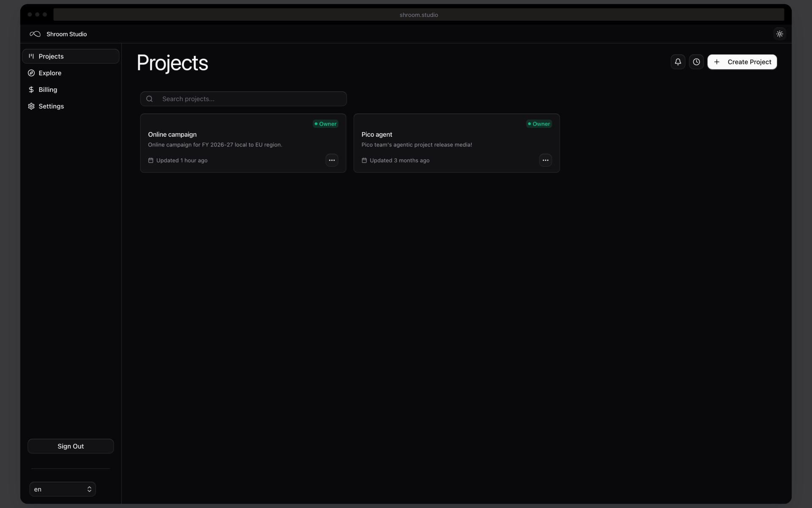Open notifications bell

tap(678, 62)
